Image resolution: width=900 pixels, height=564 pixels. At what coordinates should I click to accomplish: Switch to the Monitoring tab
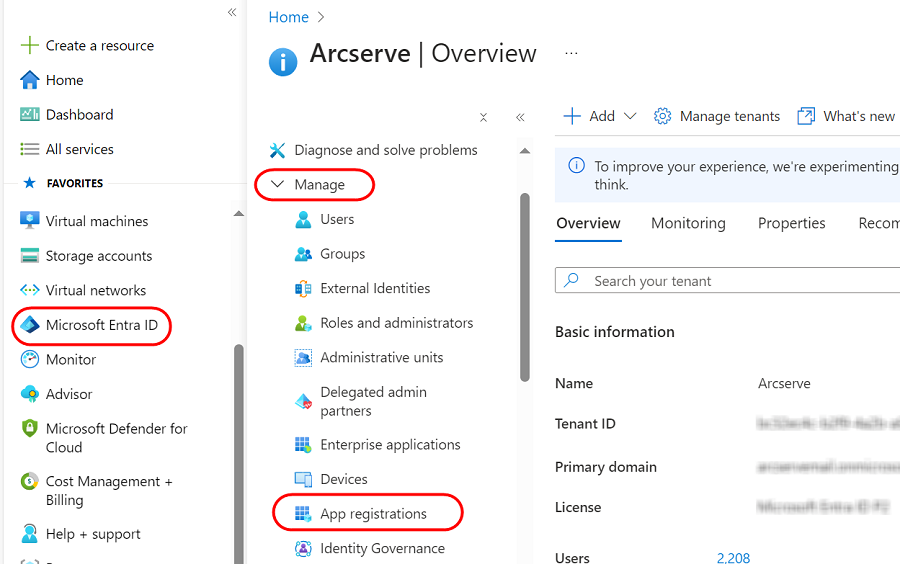pyautogui.click(x=688, y=223)
